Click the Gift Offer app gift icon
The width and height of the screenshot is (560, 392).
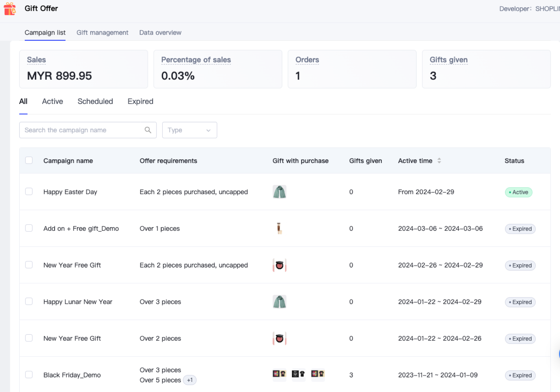(10, 9)
